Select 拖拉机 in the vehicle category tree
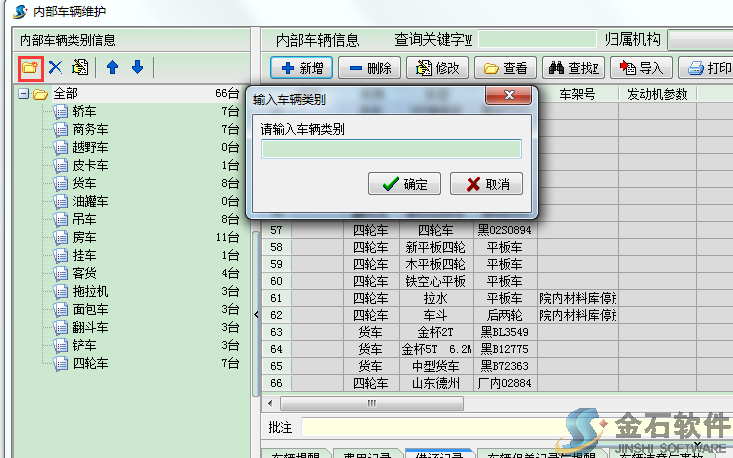Viewport: 733px width, 458px height. 90,291
